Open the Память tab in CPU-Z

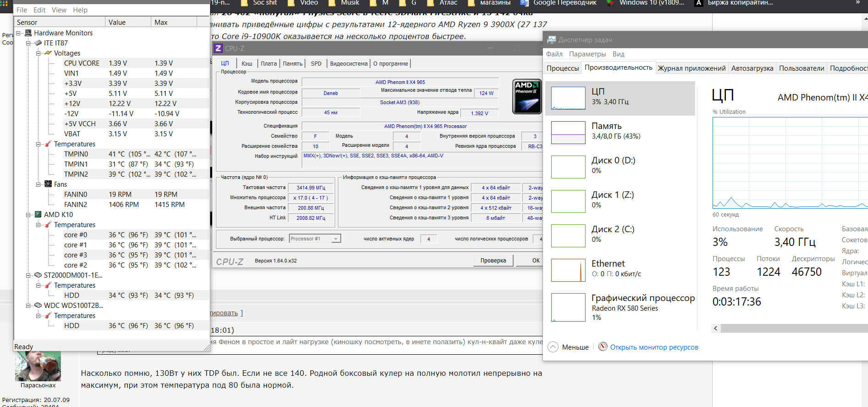[293, 64]
